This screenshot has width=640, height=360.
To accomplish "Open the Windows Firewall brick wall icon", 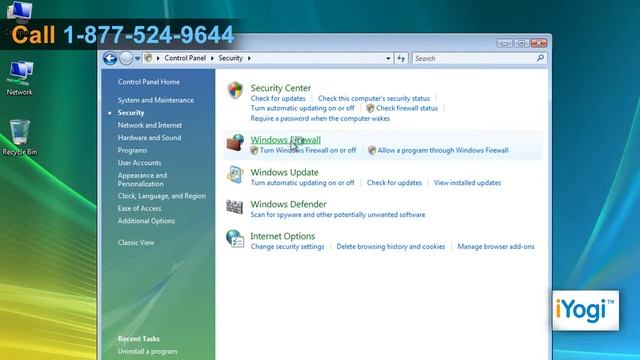I will tap(235, 142).
